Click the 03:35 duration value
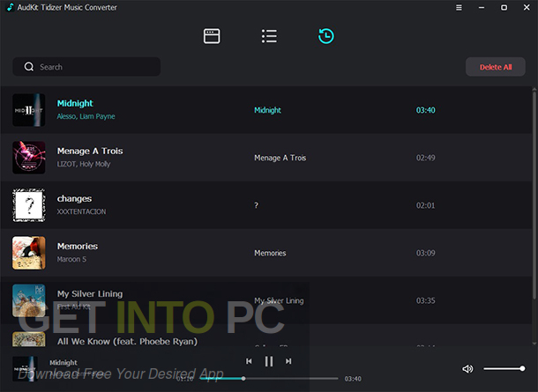The height and width of the screenshot is (392, 538). pyautogui.click(x=425, y=300)
